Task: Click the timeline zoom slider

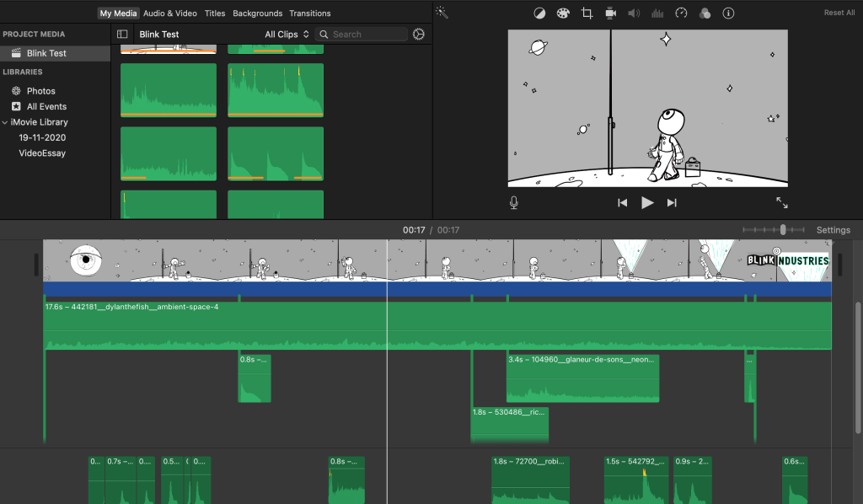Action: (x=783, y=230)
